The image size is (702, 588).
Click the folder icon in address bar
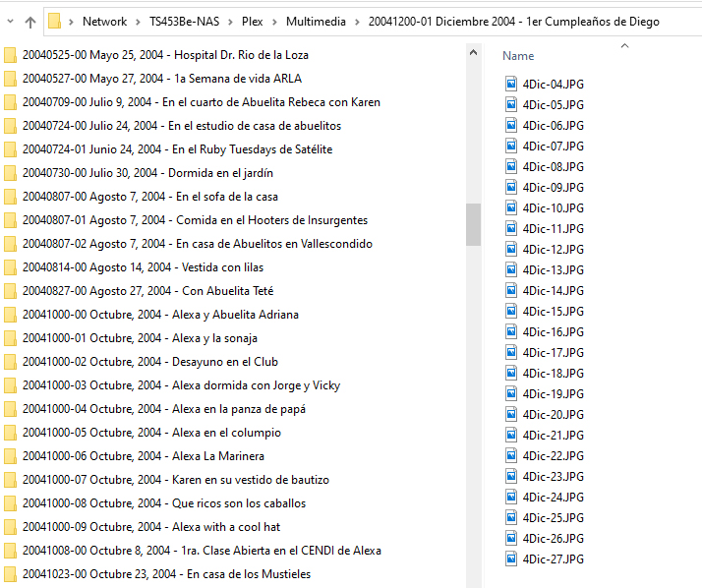pos(54,21)
